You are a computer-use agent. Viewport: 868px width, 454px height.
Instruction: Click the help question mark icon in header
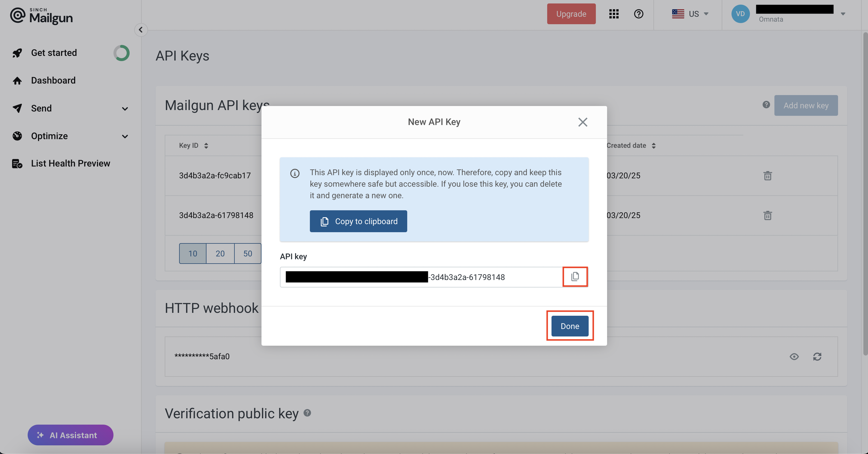638,14
